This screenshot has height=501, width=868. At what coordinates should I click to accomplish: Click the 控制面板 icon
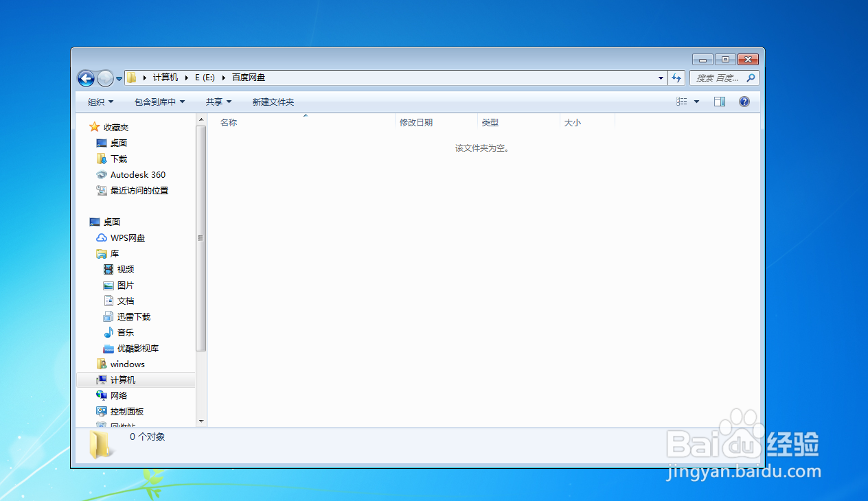coord(102,411)
